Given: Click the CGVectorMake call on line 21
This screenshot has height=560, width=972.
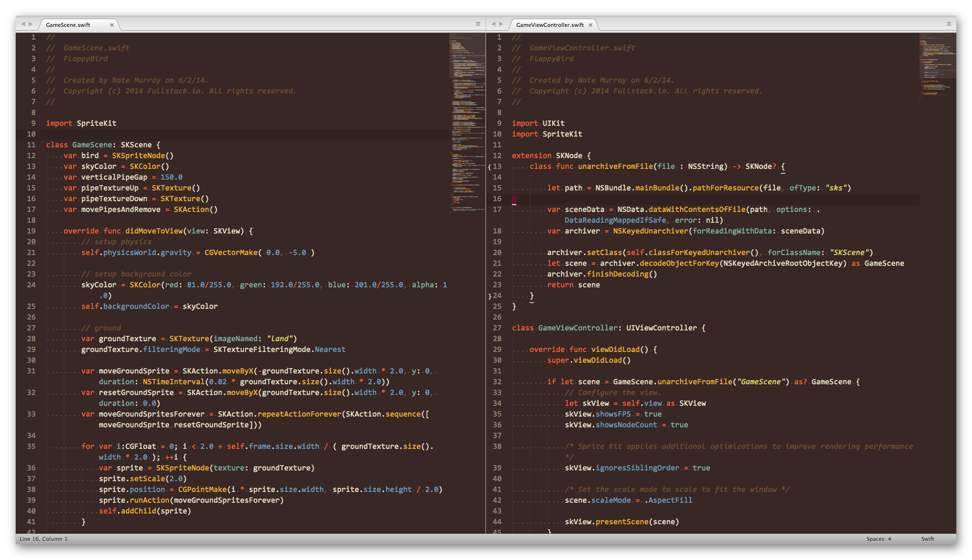Looking at the screenshot, I should point(231,253).
